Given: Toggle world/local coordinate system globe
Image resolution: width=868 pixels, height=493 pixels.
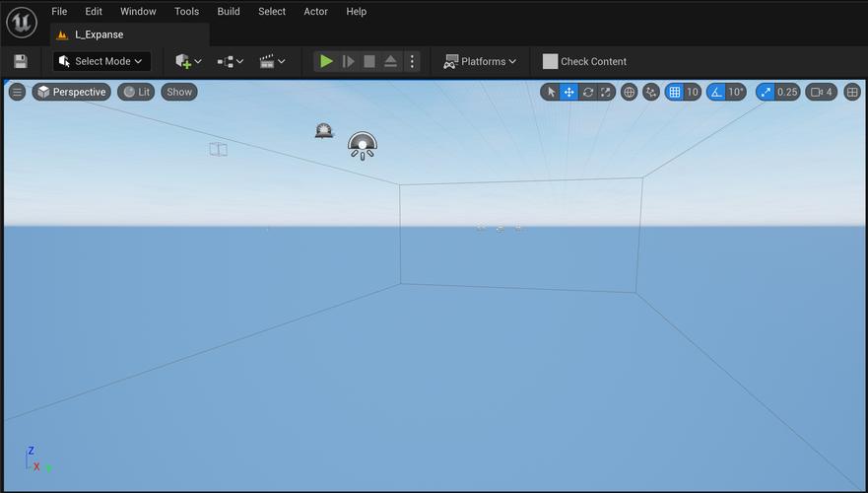Looking at the screenshot, I should pyautogui.click(x=629, y=92).
